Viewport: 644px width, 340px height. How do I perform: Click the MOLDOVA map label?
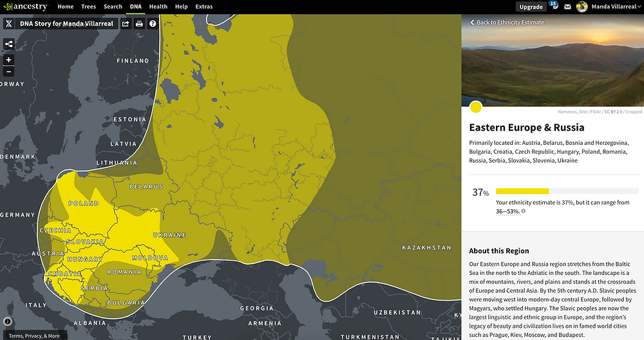150,258
